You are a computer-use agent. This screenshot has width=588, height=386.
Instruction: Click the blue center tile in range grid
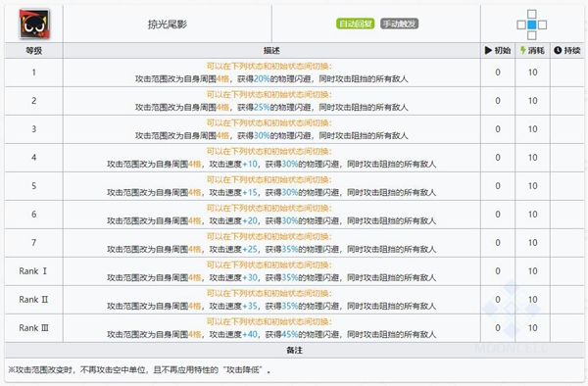532,24
